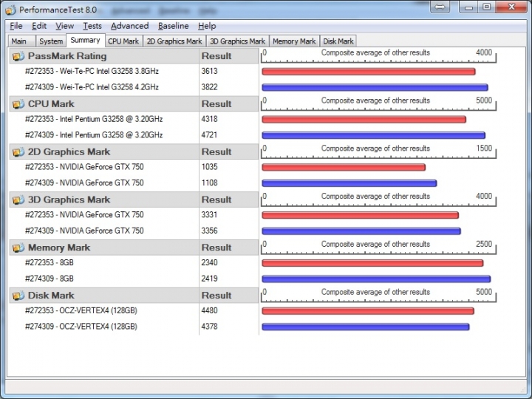This screenshot has width=532, height=399.
Task: Open the File menu
Action: pos(16,26)
